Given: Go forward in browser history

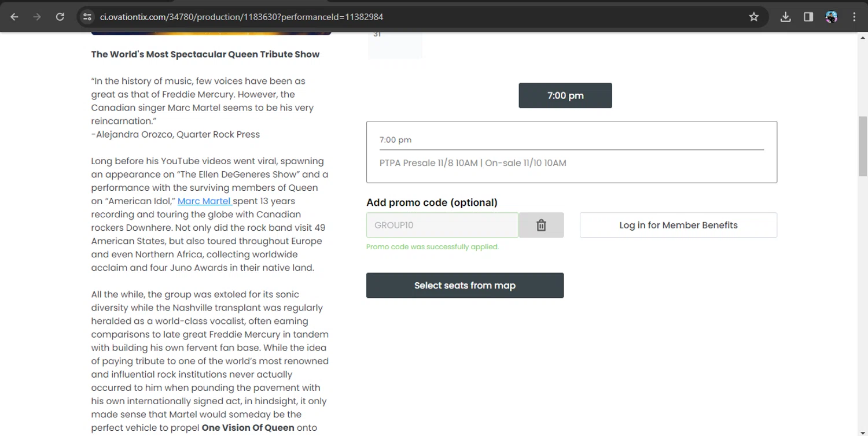Looking at the screenshot, I should (x=37, y=17).
